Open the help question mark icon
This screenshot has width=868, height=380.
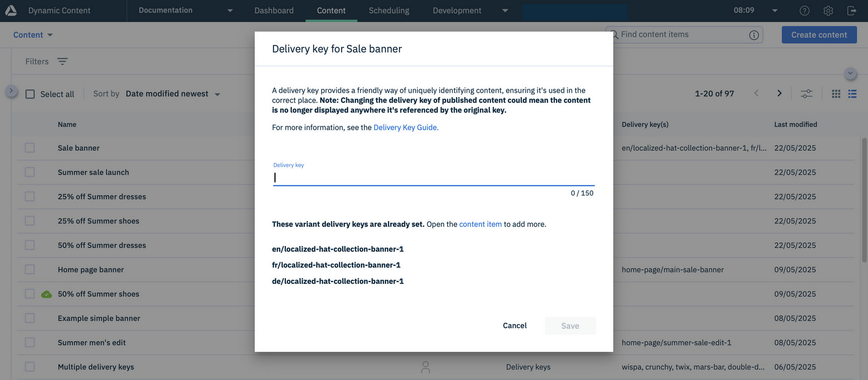point(804,11)
